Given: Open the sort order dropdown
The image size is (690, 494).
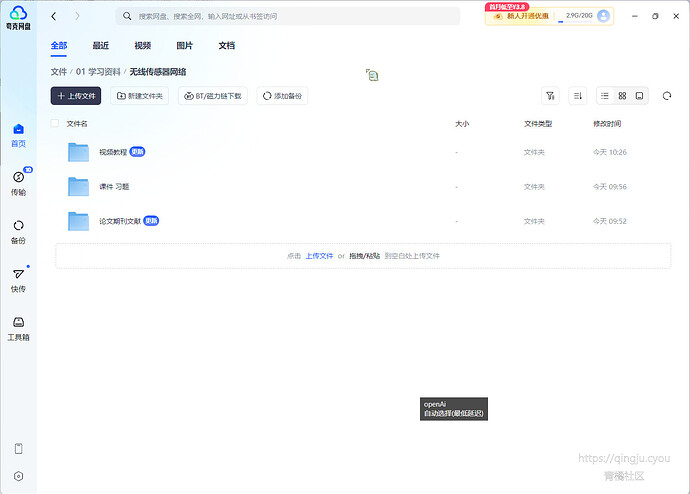Looking at the screenshot, I should point(577,96).
